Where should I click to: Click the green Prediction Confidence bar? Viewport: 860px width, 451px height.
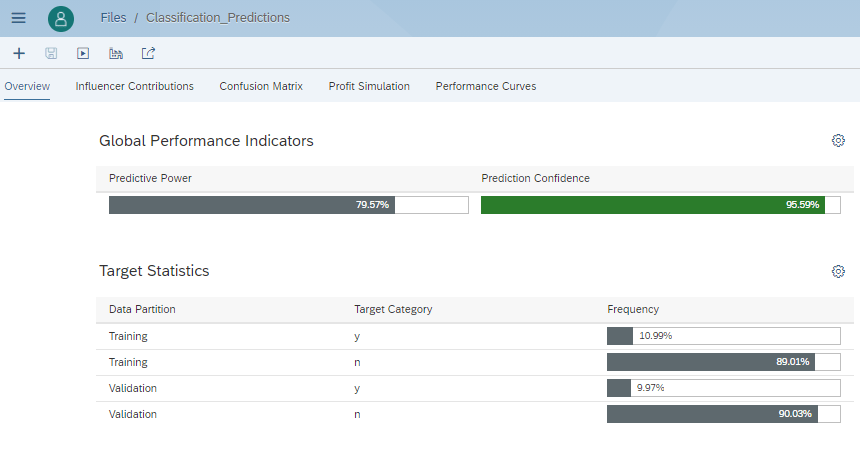[x=660, y=205]
